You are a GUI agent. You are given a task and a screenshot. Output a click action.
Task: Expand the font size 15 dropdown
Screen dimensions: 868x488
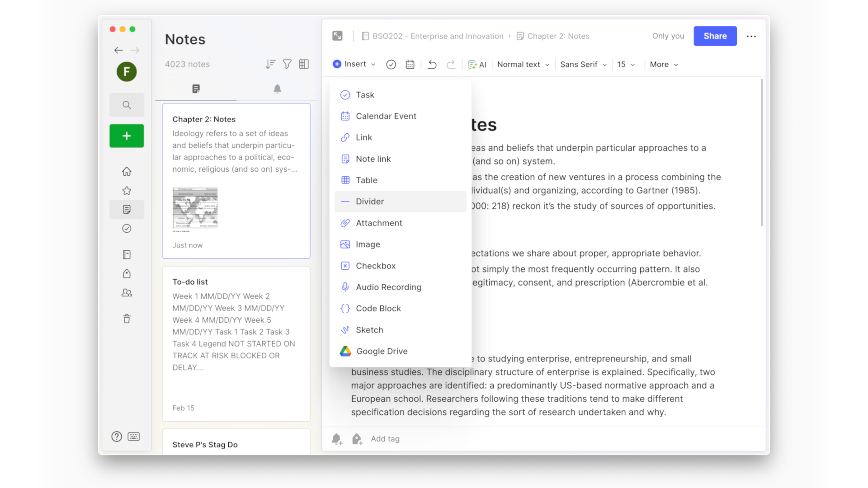[626, 65]
